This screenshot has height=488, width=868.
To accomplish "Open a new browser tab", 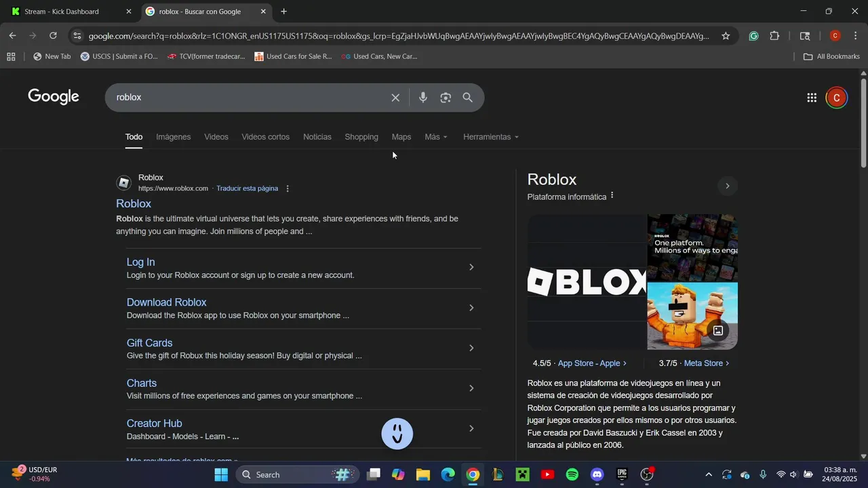I will pos(283,12).
